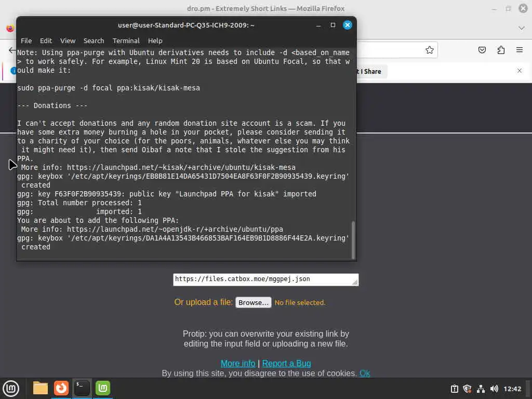Image resolution: width=532 pixels, height=399 pixels.
Task: Switch to Firefox via taskbar icon
Action: click(x=61, y=388)
